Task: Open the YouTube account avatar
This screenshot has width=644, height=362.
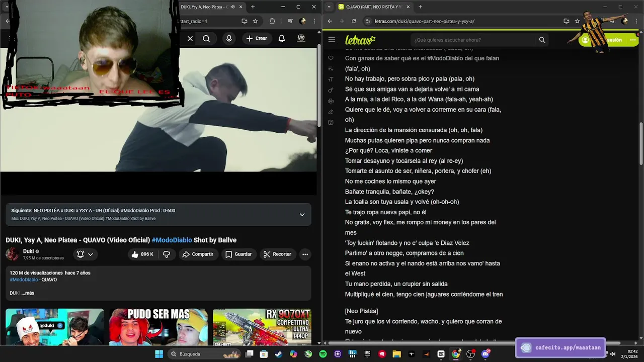Action: (x=301, y=38)
